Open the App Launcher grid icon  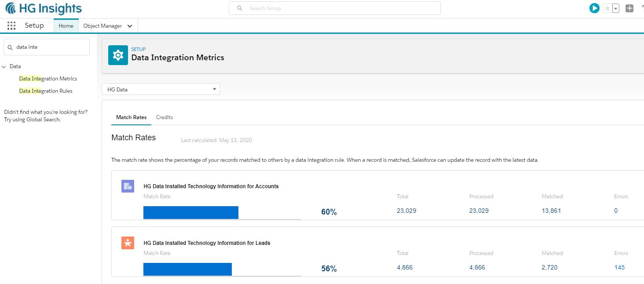(11, 25)
